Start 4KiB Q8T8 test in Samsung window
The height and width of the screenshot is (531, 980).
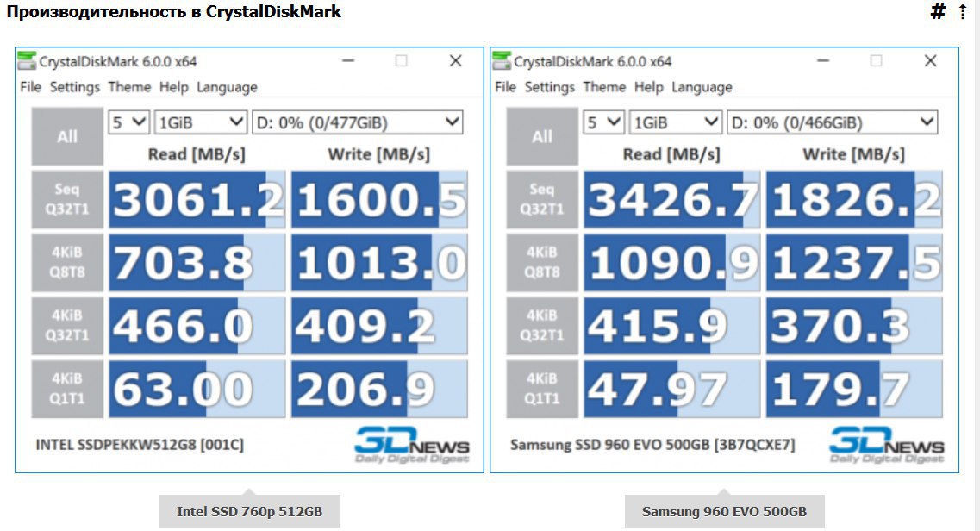coord(542,262)
